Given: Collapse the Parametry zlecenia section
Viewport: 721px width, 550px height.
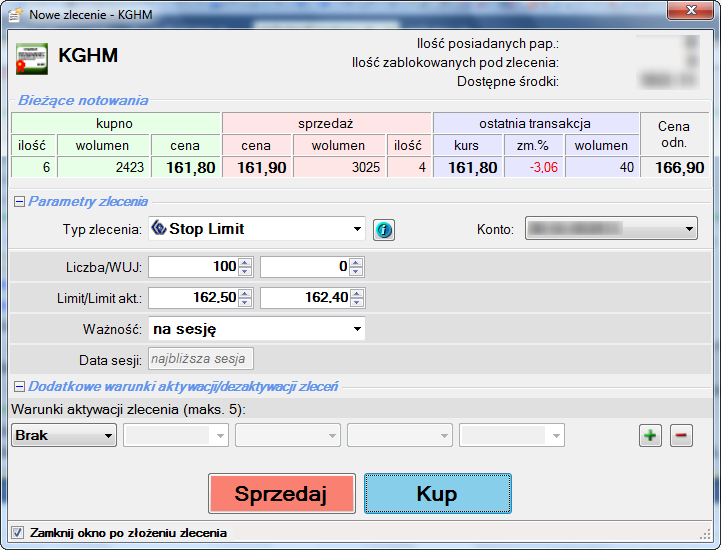Looking at the screenshot, I should coord(19,201).
